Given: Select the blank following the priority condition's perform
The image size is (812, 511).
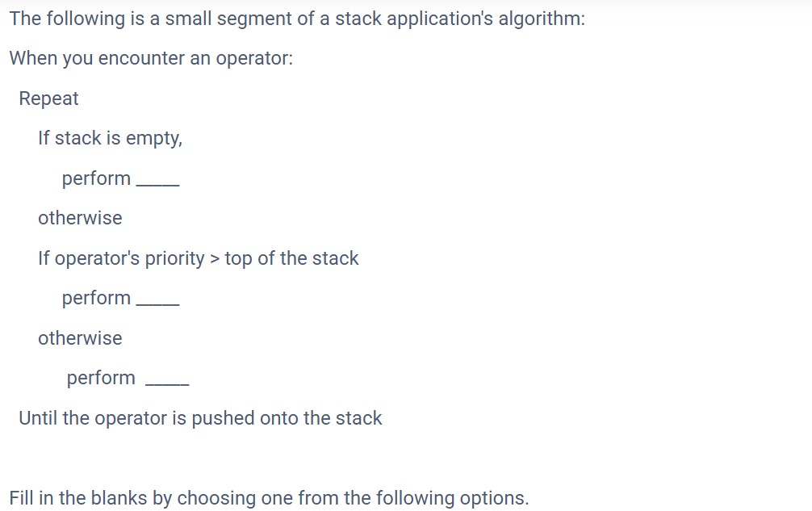Looking at the screenshot, I should (x=157, y=304).
